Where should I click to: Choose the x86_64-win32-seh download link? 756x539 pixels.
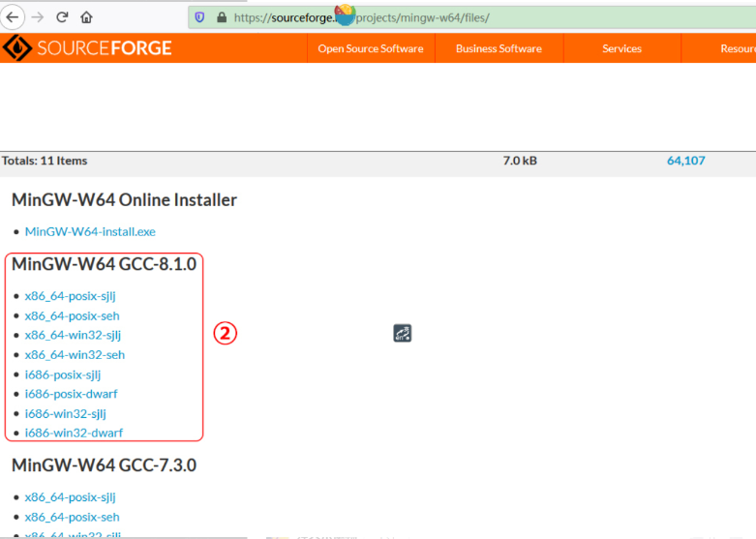click(75, 354)
